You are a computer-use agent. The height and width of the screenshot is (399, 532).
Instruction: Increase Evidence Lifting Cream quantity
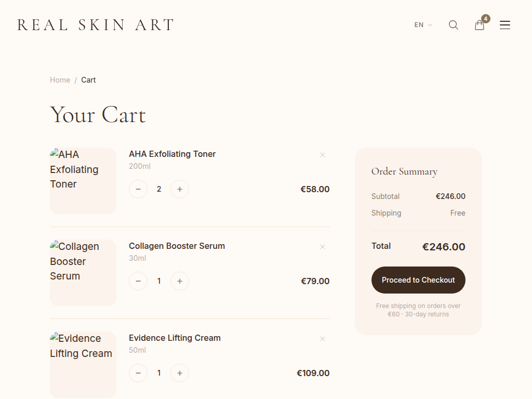[x=180, y=373]
